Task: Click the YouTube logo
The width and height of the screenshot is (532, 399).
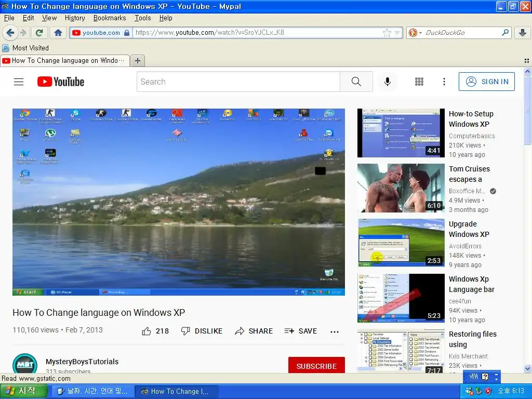Action: pyautogui.click(x=61, y=82)
